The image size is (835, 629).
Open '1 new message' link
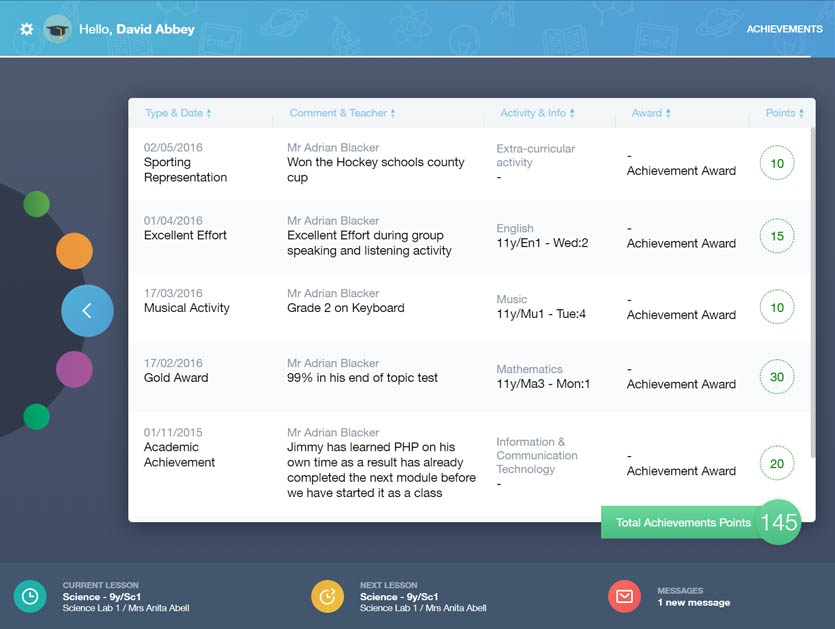click(693, 602)
